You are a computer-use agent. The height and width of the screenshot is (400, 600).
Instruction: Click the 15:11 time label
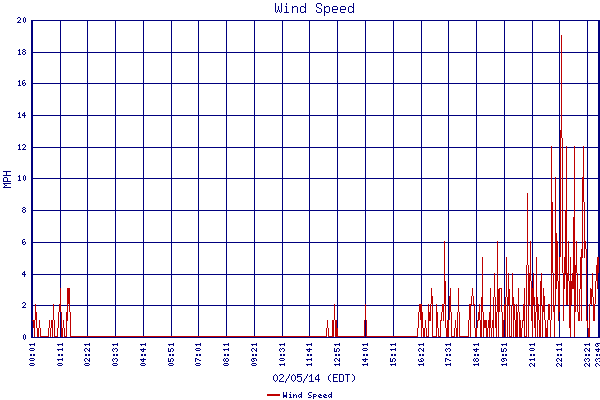(x=393, y=354)
